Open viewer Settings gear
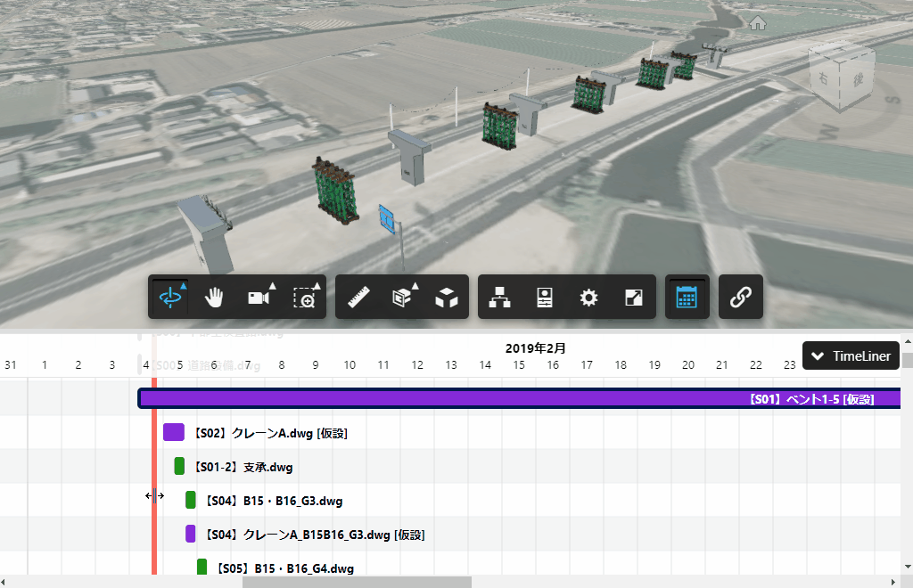913x588 pixels. 588,298
